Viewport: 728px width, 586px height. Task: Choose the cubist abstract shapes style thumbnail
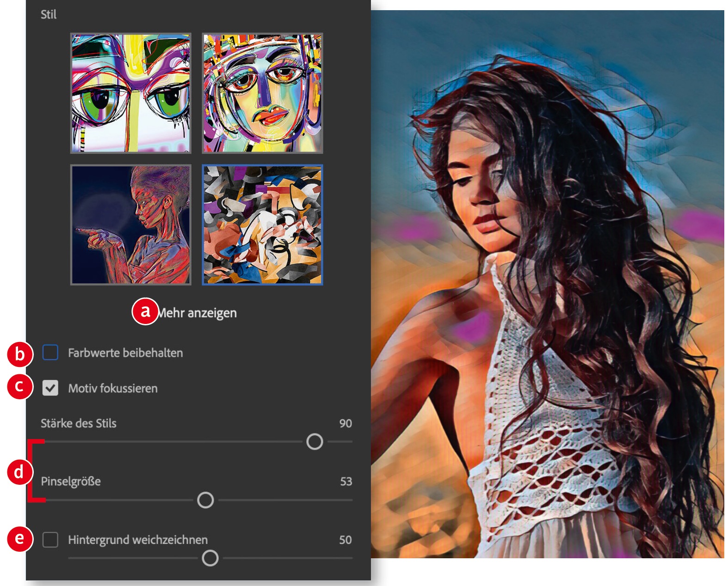(x=262, y=225)
